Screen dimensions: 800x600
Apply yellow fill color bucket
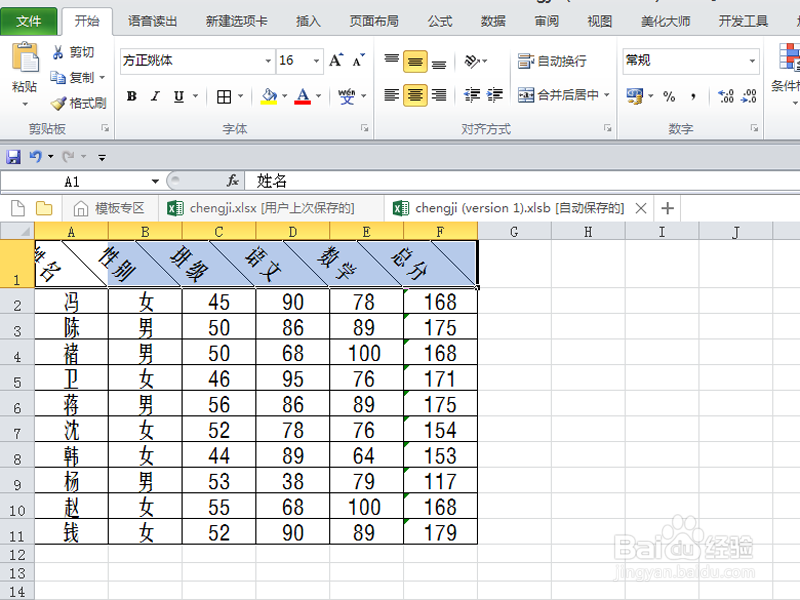click(x=269, y=96)
